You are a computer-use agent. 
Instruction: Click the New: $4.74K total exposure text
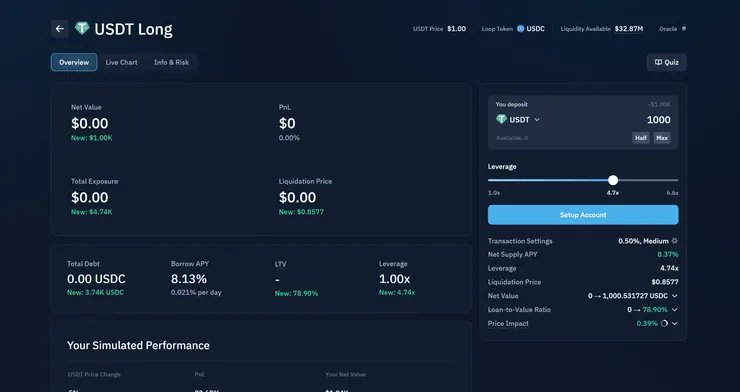[x=92, y=212]
